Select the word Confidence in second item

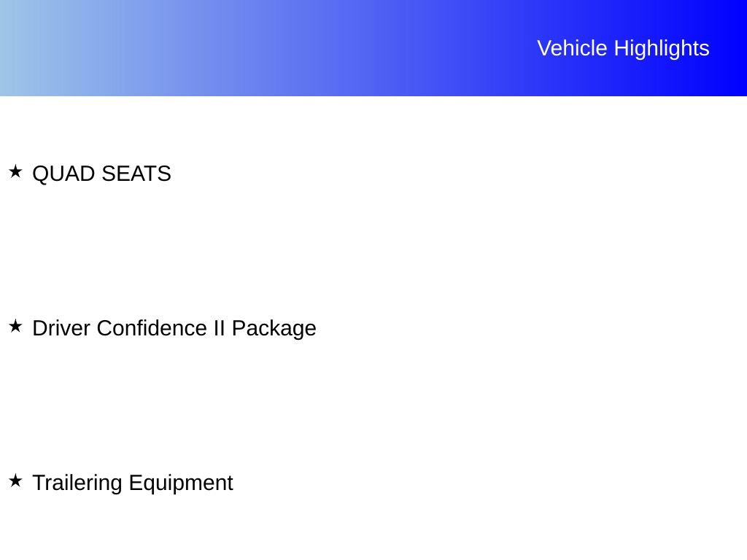152,328
